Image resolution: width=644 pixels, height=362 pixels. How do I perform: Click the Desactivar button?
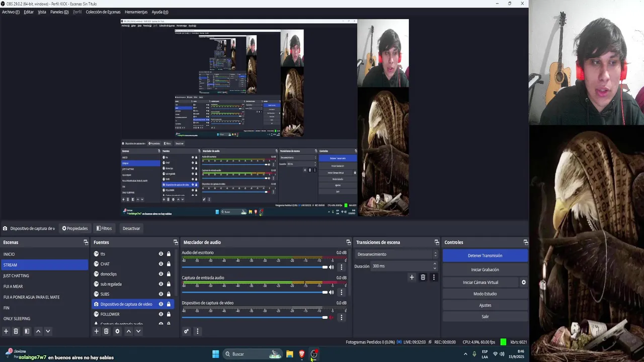point(131,228)
